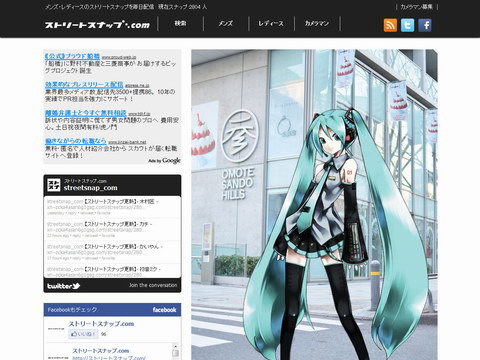Open the Twitter bird icon in header

tap(407, 25)
